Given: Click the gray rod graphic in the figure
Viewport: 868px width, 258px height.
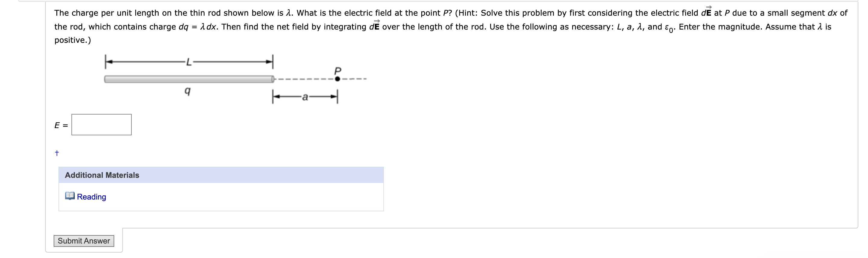Looking at the screenshot, I should coord(189,78).
